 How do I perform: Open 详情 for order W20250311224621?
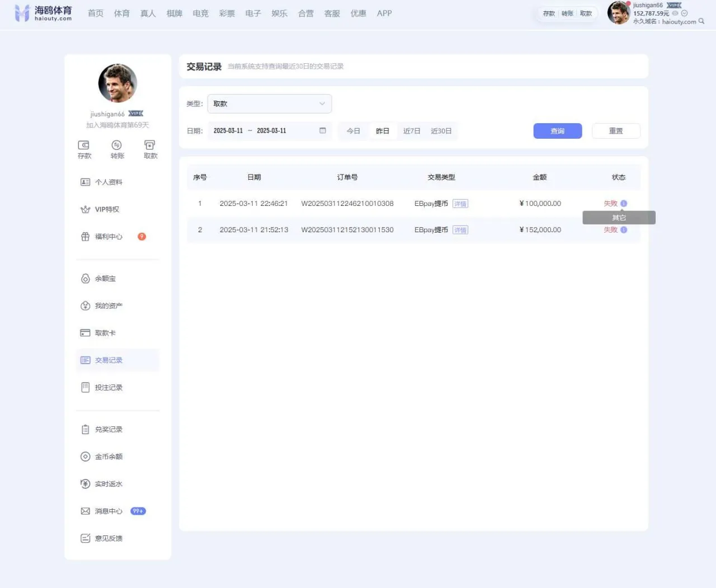click(x=460, y=203)
